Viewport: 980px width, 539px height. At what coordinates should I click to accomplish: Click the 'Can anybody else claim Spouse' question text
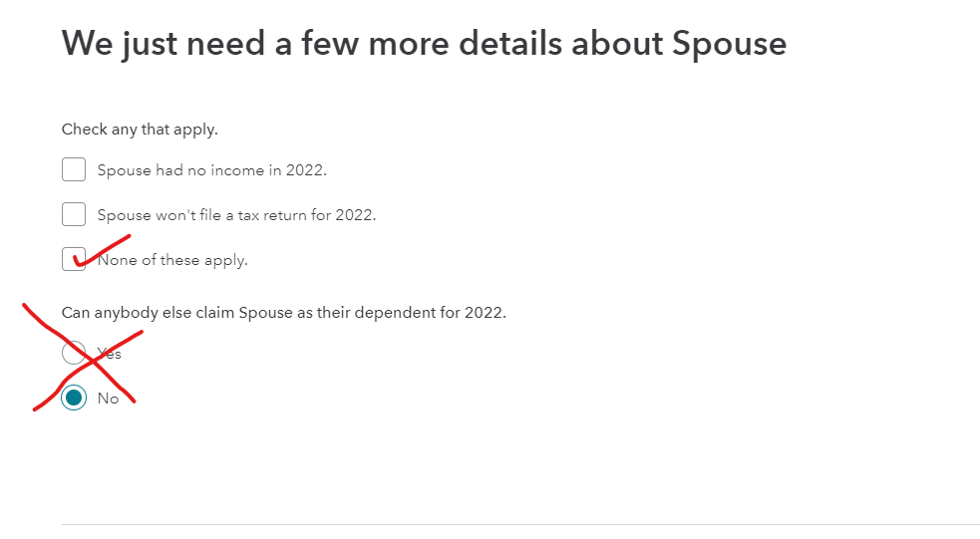284,312
